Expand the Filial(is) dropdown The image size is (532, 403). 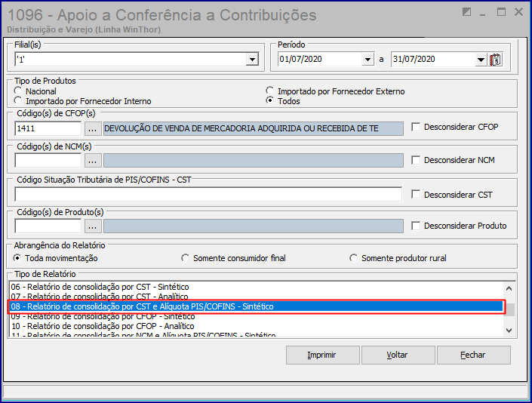pyautogui.click(x=252, y=60)
